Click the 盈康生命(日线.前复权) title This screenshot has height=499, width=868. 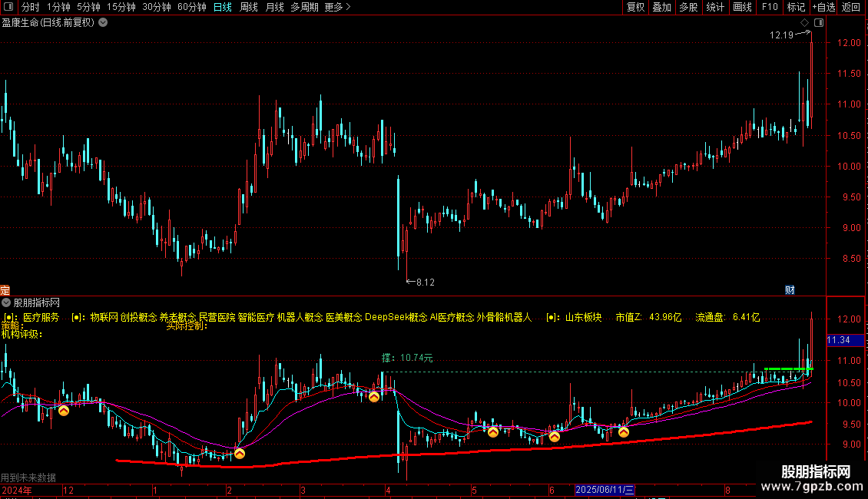(48, 23)
